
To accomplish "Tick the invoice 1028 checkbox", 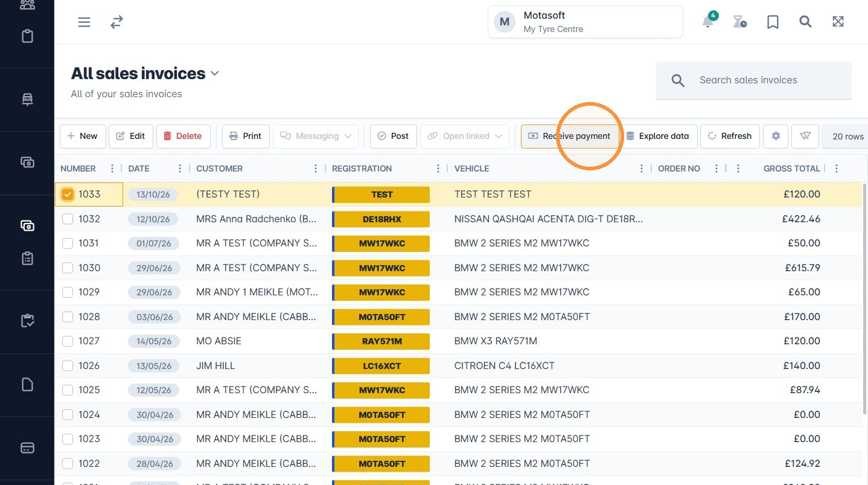I will tap(68, 316).
